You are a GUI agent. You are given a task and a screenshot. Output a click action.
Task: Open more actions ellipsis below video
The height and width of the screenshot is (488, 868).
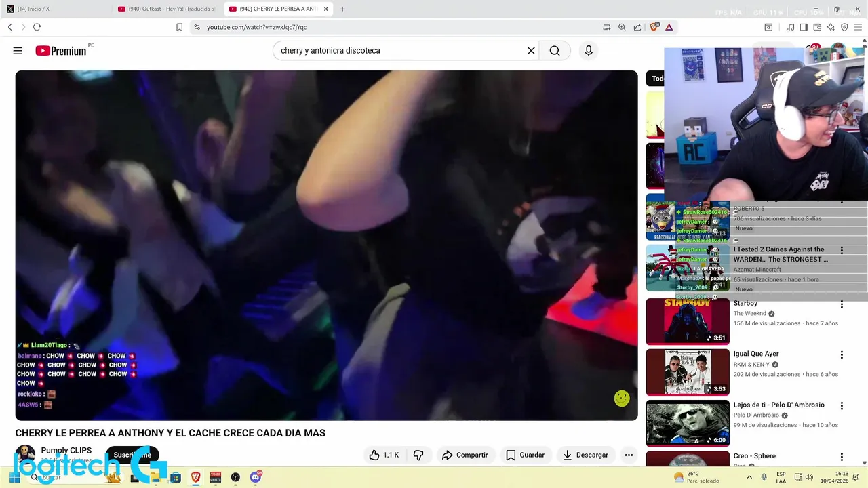[629, 455]
